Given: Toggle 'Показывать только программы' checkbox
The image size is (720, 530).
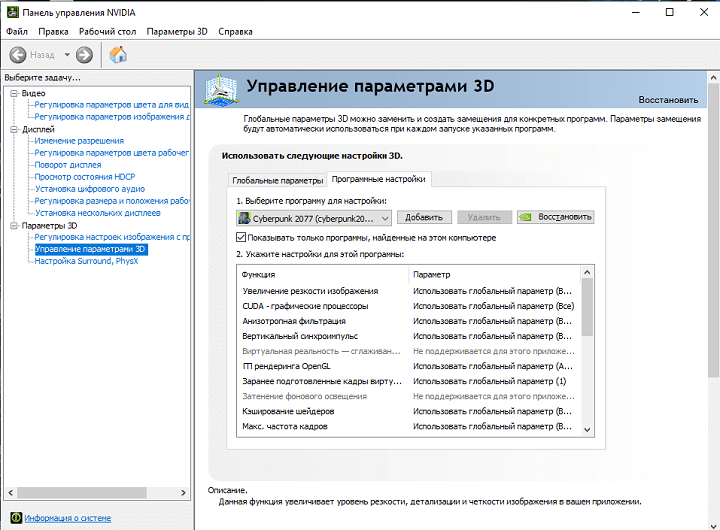Looking at the screenshot, I should [241, 237].
